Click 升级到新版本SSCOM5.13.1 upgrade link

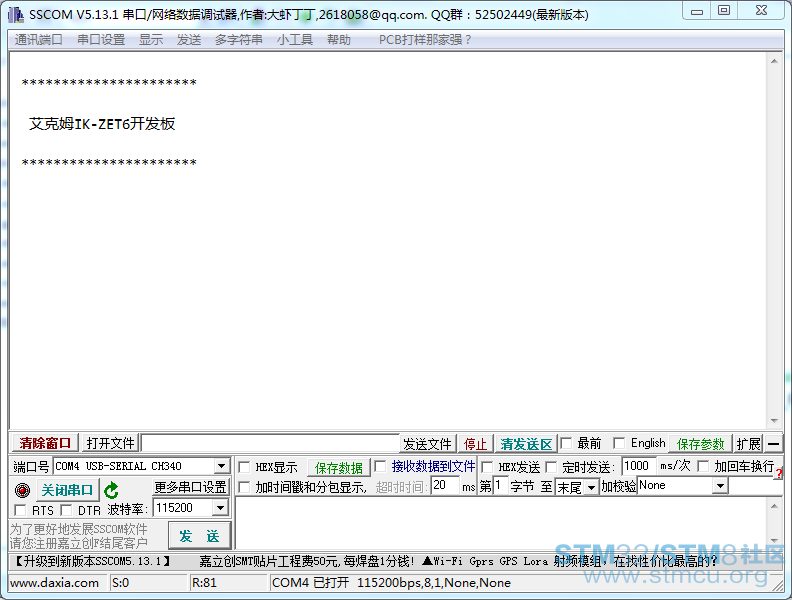[92, 561]
